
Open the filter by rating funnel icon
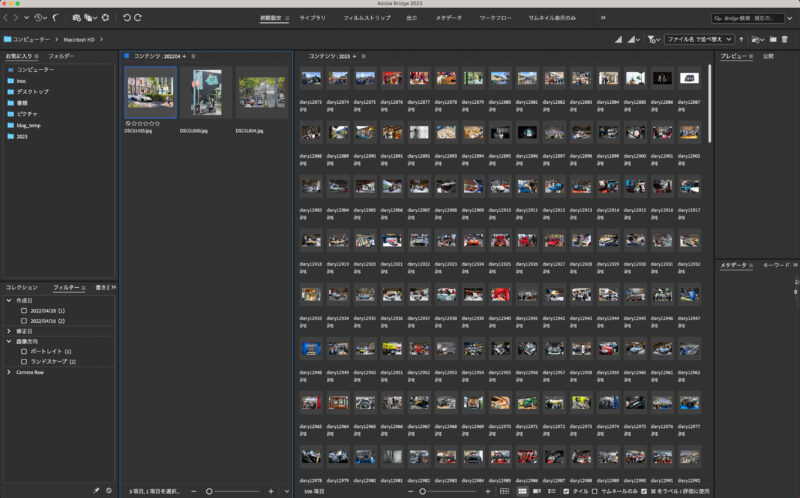(652, 39)
